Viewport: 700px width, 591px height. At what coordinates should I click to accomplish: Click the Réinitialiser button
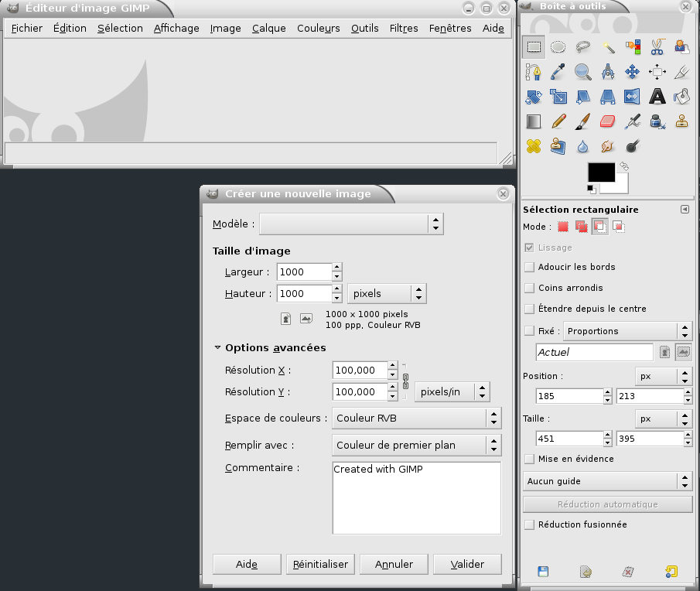(x=320, y=564)
